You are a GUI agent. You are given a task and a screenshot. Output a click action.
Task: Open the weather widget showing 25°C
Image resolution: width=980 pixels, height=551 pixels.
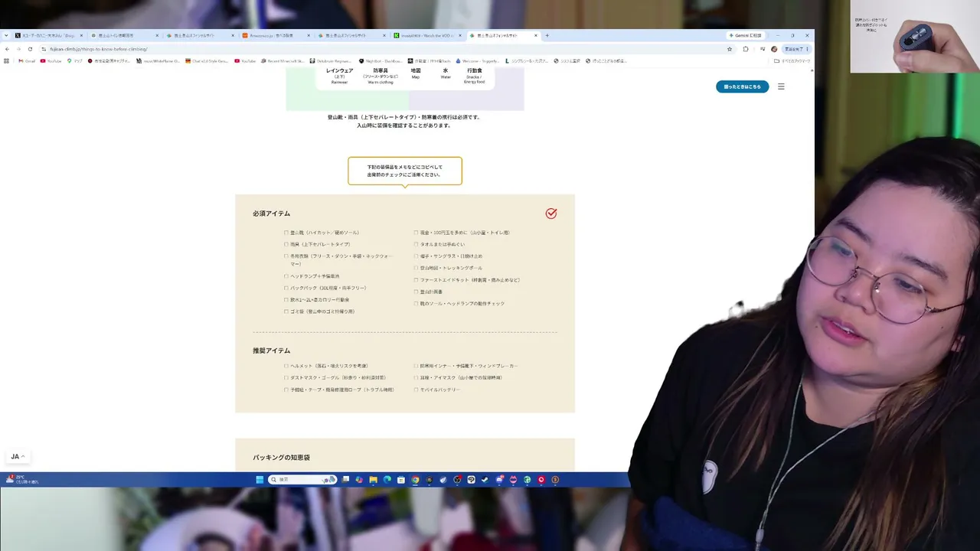tap(21, 479)
